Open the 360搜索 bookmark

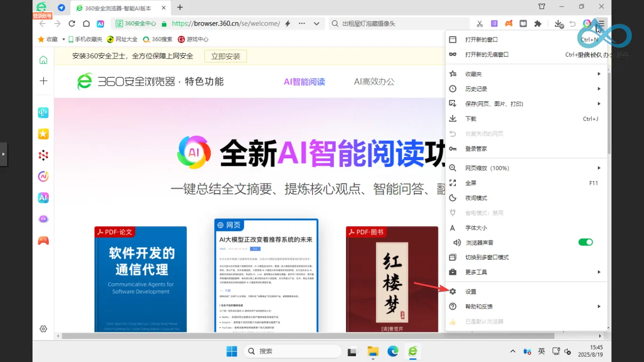tap(157, 39)
